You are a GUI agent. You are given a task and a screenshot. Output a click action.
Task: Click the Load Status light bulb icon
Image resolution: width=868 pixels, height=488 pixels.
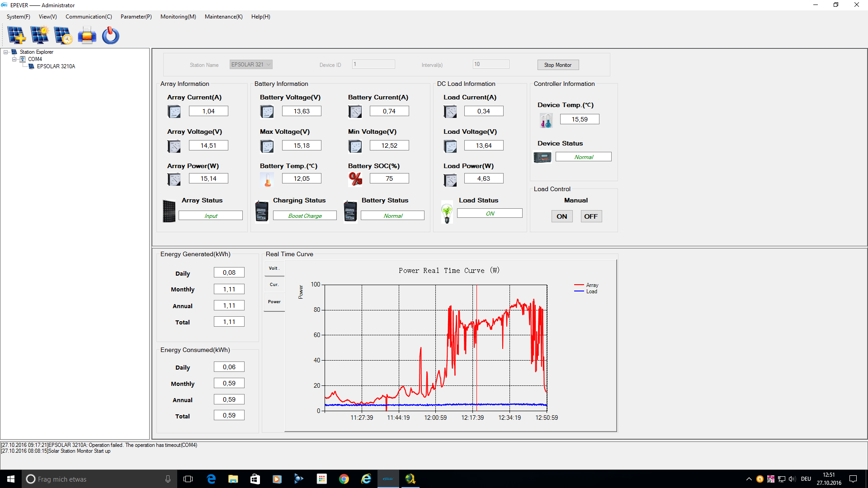coord(447,213)
